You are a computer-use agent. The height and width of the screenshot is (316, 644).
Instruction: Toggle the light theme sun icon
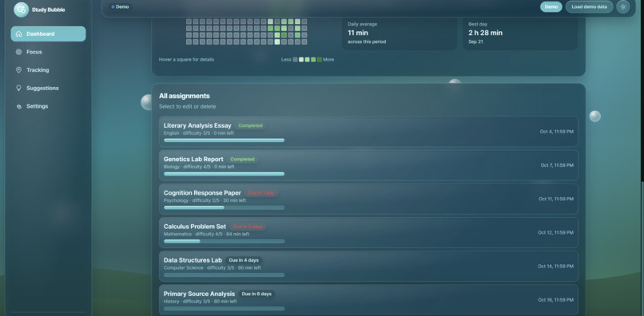[623, 7]
